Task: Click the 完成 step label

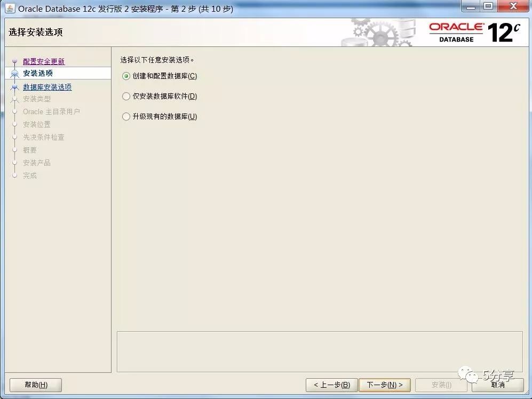Action: coord(30,175)
